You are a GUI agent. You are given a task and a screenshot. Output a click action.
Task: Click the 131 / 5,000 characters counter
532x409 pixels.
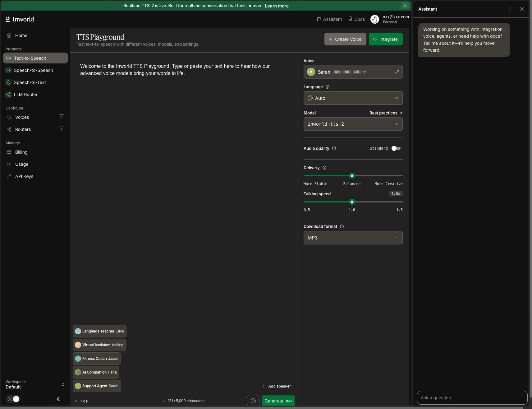[x=184, y=401]
